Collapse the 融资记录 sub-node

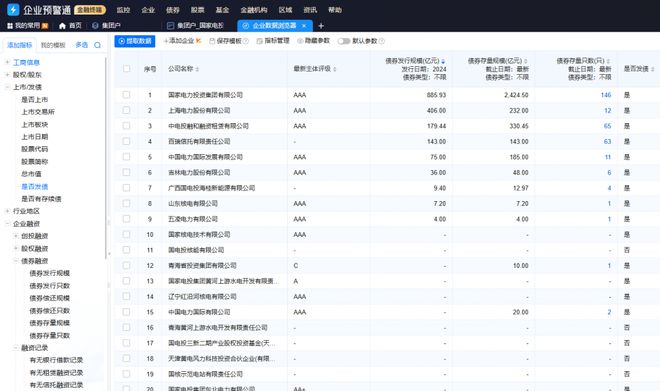[x=16, y=348]
